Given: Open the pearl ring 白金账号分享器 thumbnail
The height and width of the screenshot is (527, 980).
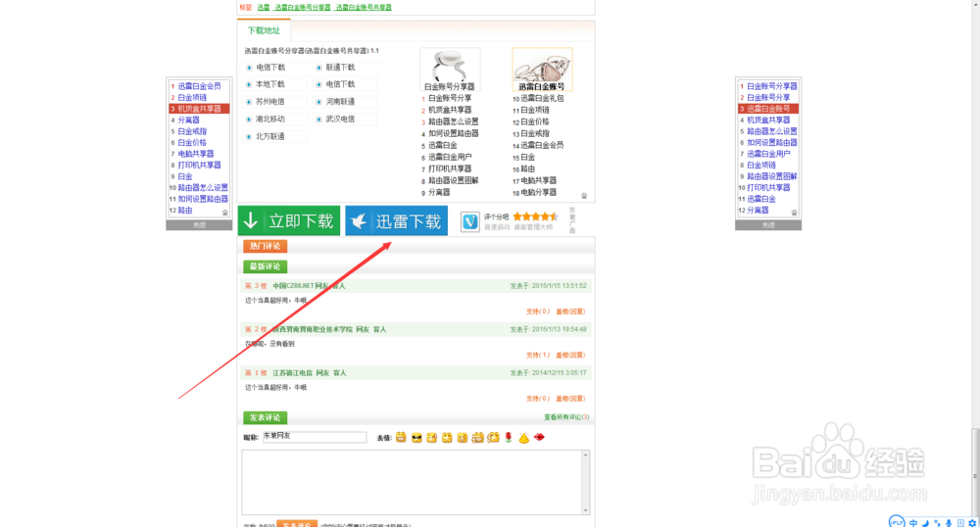Looking at the screenshot, I should click(x=450, y=70).
